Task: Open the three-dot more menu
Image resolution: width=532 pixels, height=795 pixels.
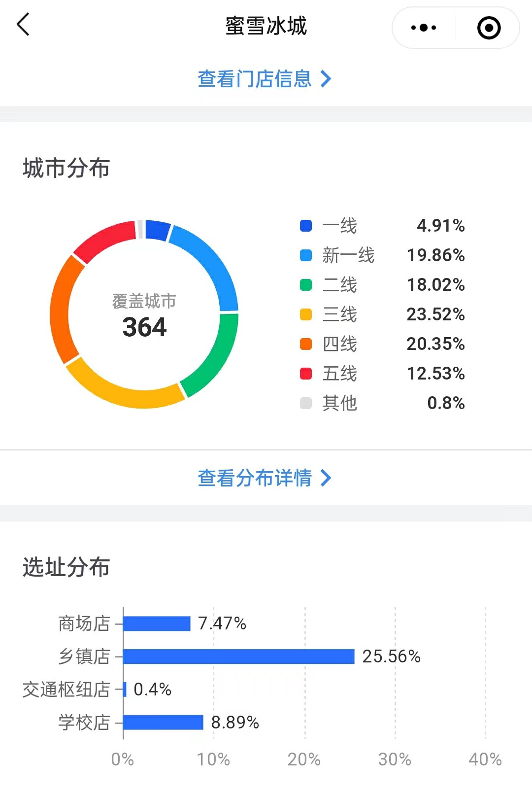Action: coord(424,28)
